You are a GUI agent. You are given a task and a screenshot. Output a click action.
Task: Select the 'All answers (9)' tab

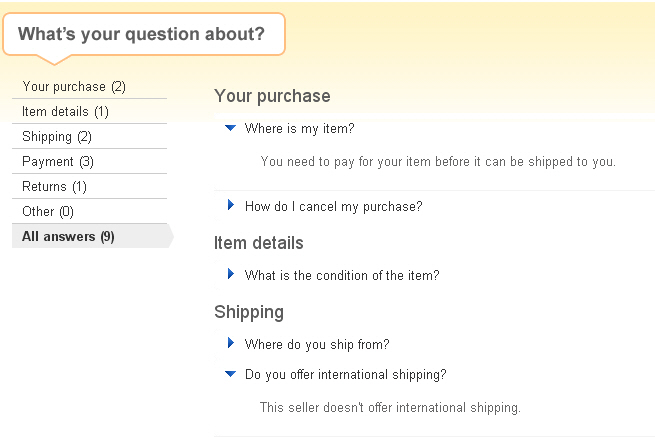(x=68, y=237)
